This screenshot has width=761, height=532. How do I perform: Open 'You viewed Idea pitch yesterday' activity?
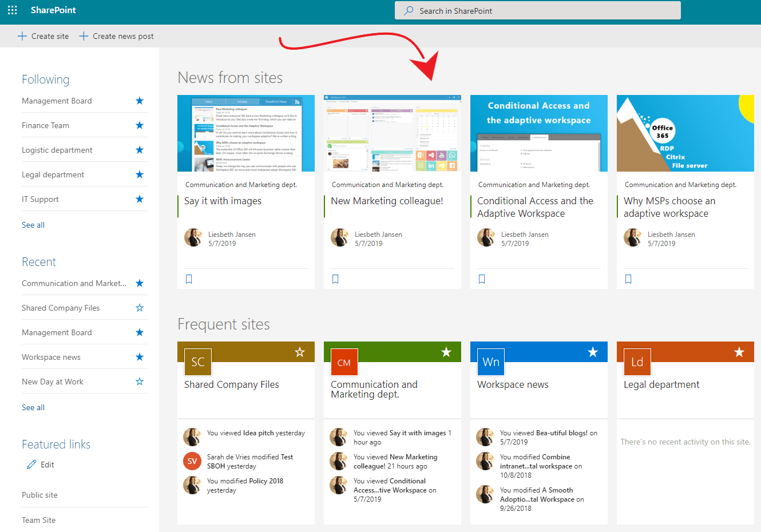256,433
